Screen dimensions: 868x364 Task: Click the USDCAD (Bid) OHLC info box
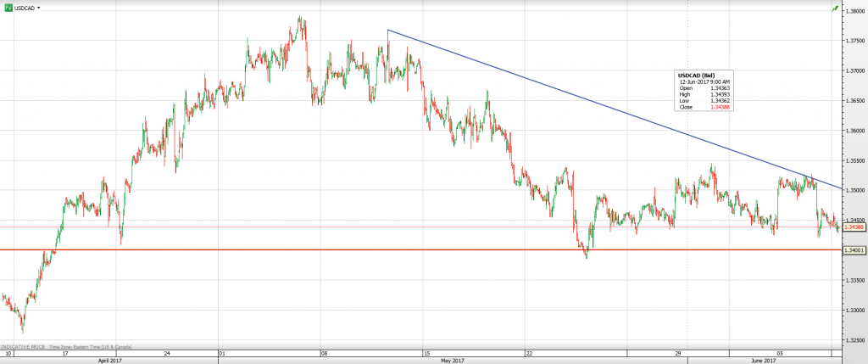click(x=705, y=92)
